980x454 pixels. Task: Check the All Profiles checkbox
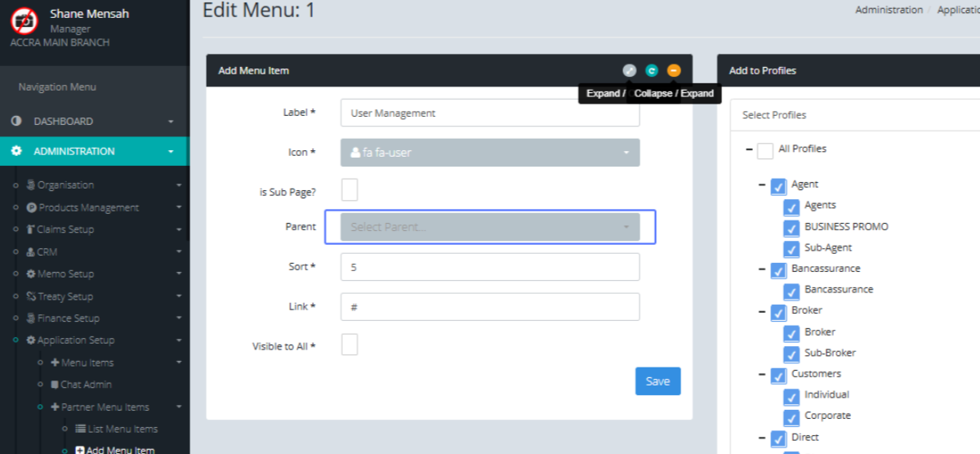coord(765,150)
